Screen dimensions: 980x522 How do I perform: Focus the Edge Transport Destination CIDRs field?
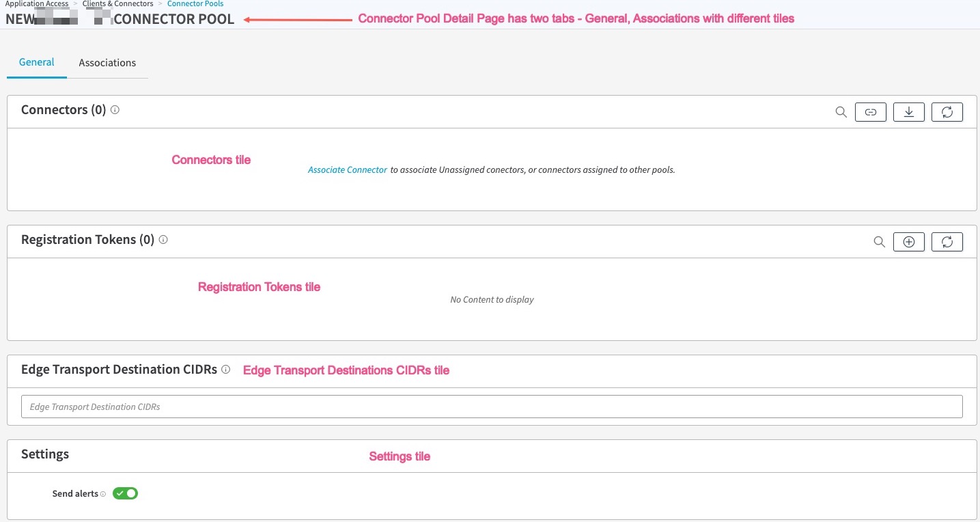[x=492, y=407]
